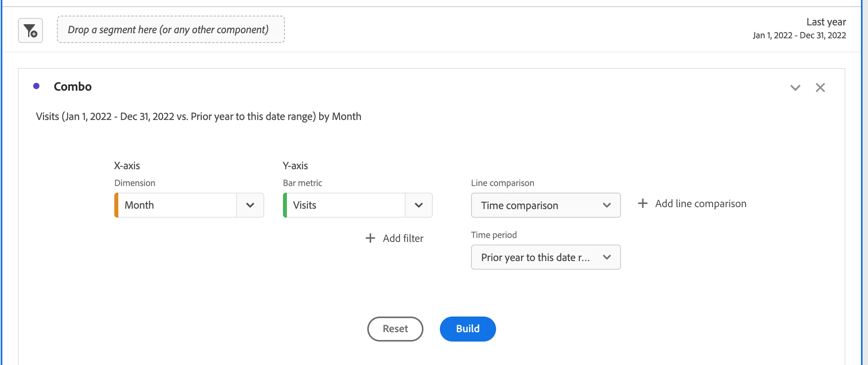The image size is (868, 365).
Task: Open the Month dimension dropdown arrow
Action: pyautogui.click(x=250, y=205)
